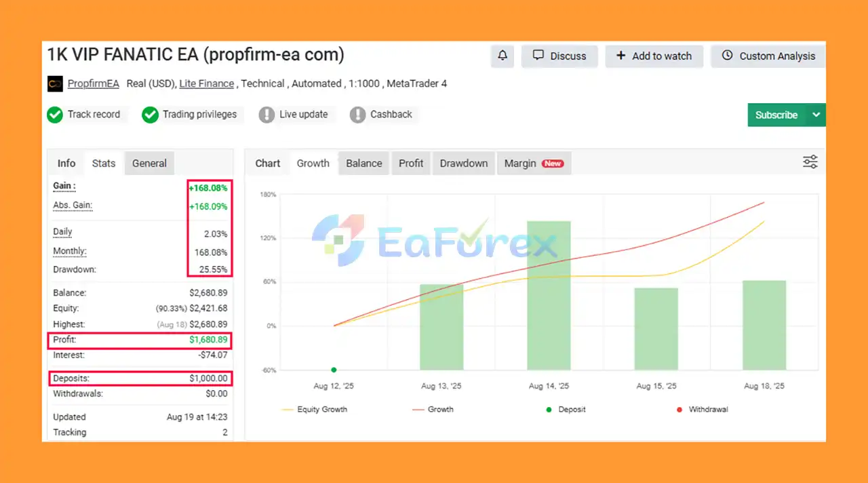This screenshot has width=868, height=483.
Task: Toggle the Deposit legend marker
Action: (x=565, y=410)
